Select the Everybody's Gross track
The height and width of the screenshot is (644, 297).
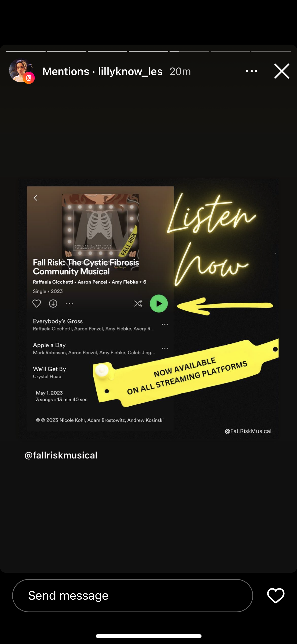[x=94, y=325]
